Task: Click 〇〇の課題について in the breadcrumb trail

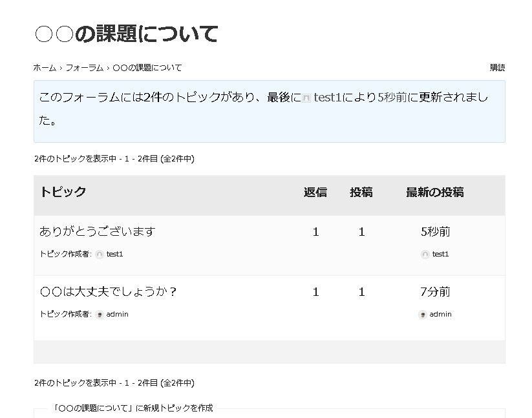Action: [147, 68]
